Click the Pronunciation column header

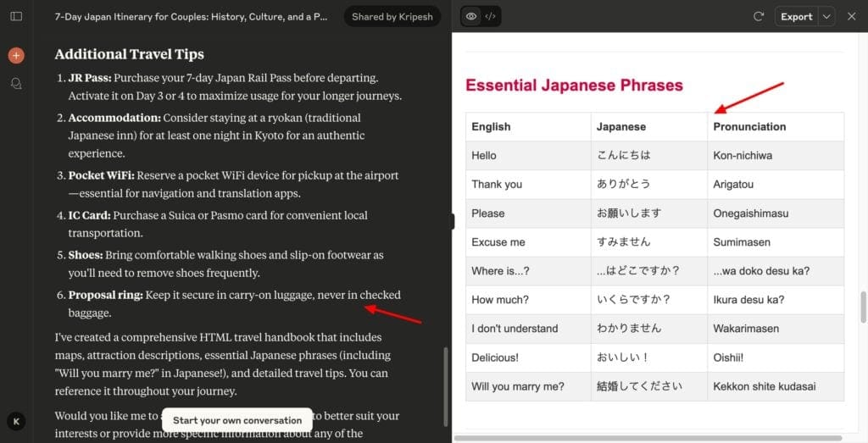749,127
